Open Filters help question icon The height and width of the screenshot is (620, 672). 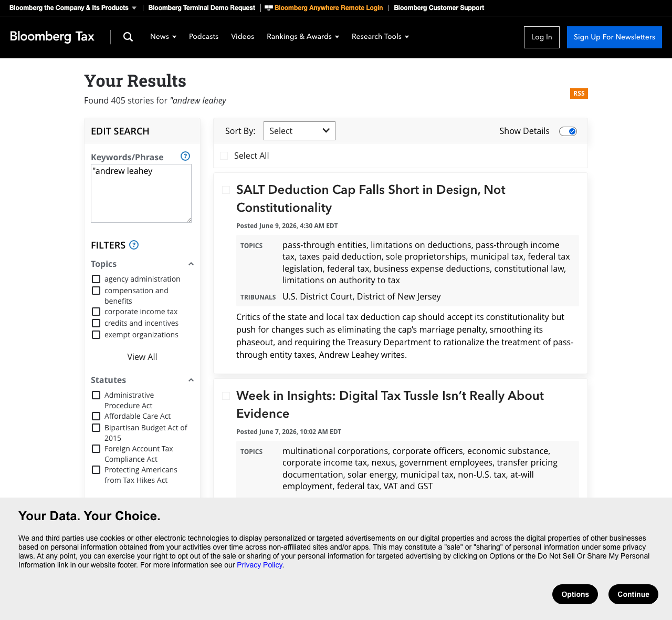(134, 245)
